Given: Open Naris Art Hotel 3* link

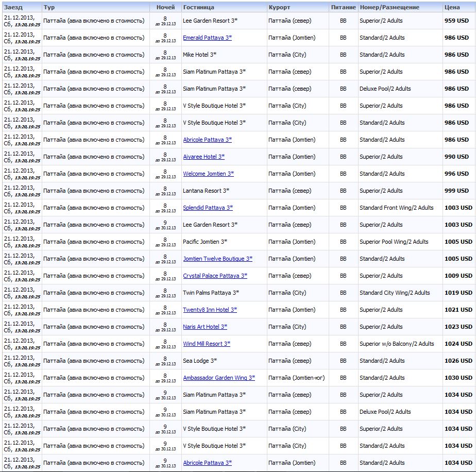Looking at the screenshot, I should pos(205,327).
